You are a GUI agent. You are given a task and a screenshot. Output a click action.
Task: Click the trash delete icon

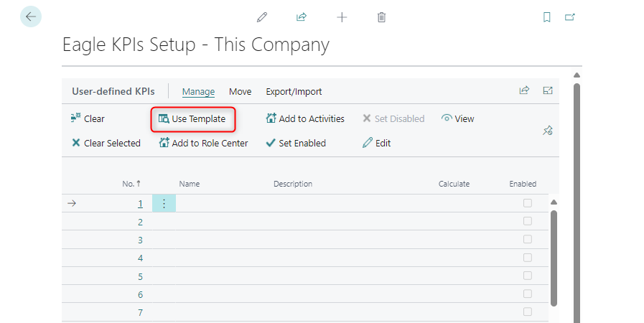382,17
